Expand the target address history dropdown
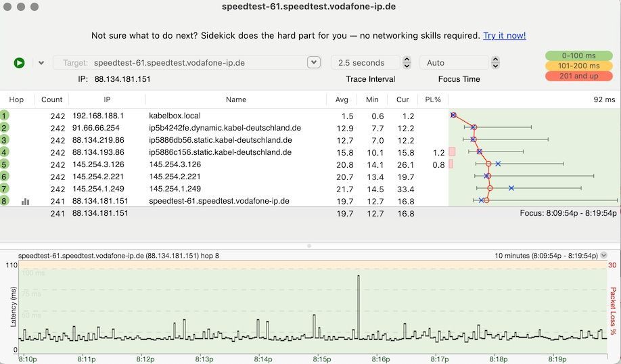This screenshot has height=364, width=621. tap(314, 62)
